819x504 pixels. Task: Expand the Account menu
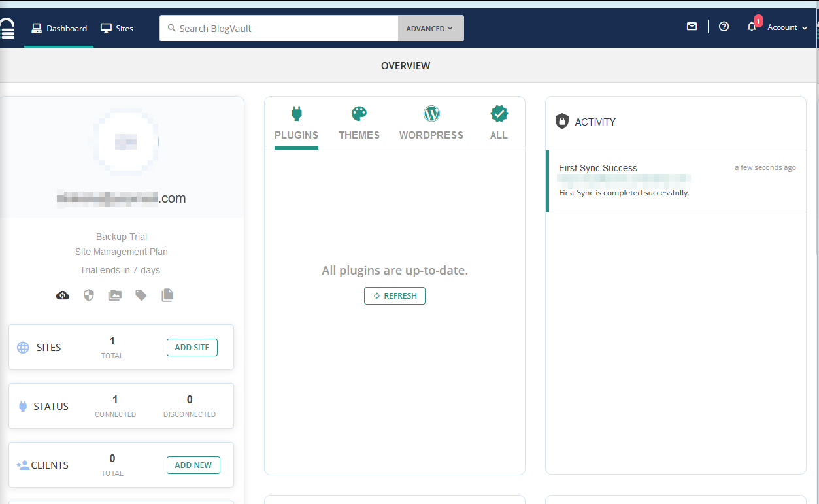tap(788, 27)
